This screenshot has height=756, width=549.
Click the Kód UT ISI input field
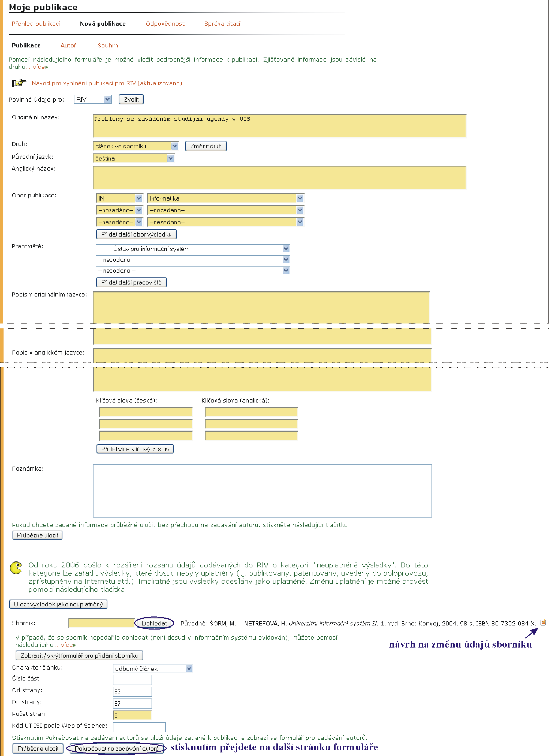tap(139, 727)
